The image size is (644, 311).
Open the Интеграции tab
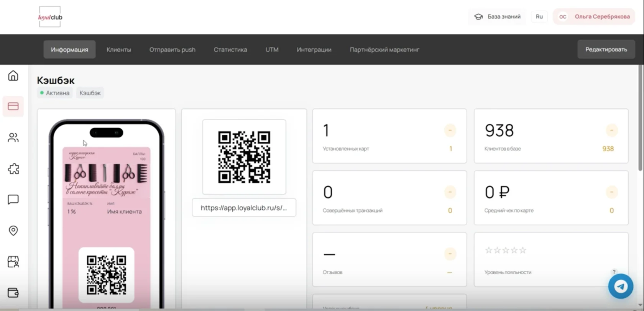(314, 49)
